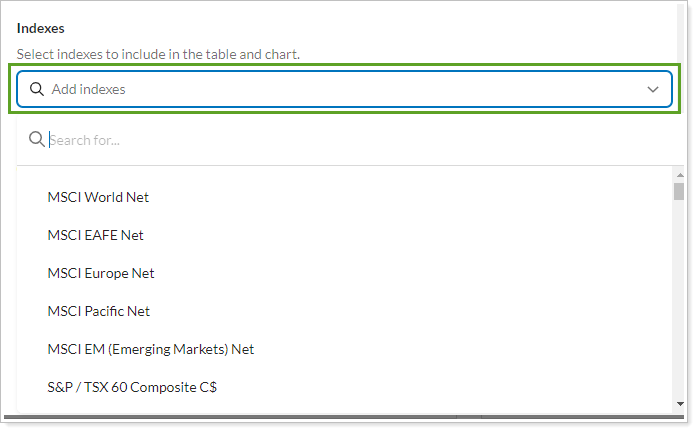Click the 'Indexes' section heading

[41, 28]
